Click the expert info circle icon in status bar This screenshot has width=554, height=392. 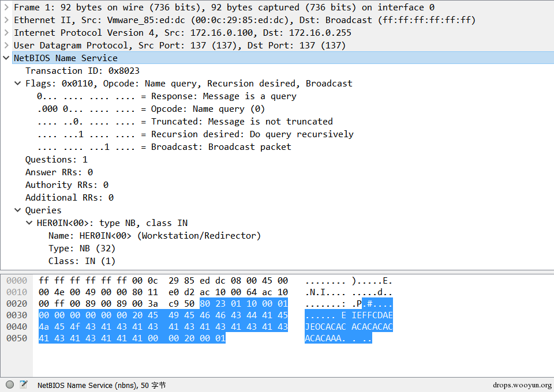tap(10, 385)
